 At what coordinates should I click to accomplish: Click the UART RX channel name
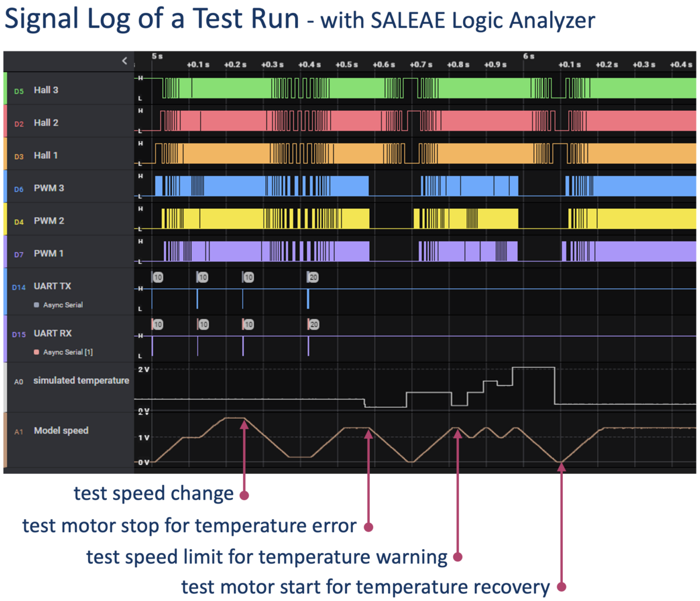(x=52, y=333)
